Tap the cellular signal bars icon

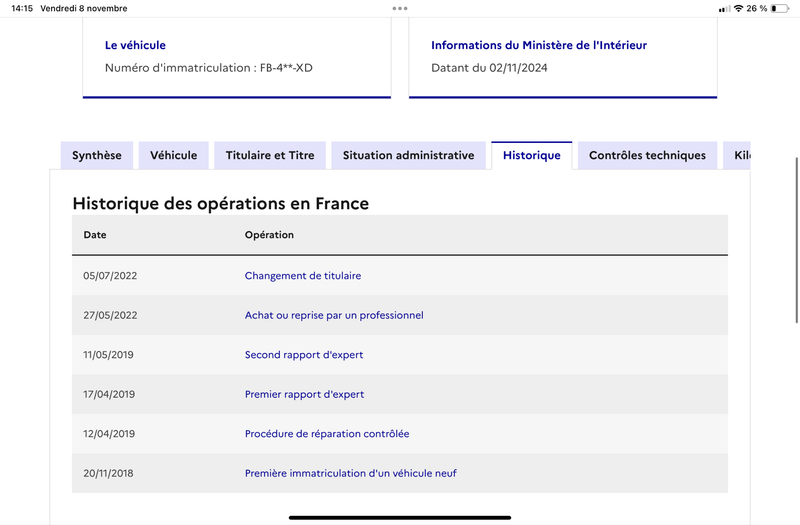(x=724, y=9)
